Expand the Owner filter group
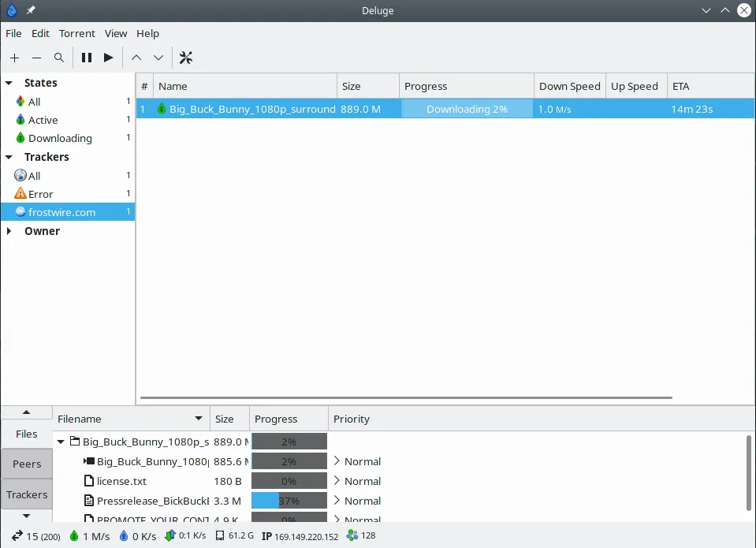The height and width of the screenshot is (548, 756). click(9, 231)
